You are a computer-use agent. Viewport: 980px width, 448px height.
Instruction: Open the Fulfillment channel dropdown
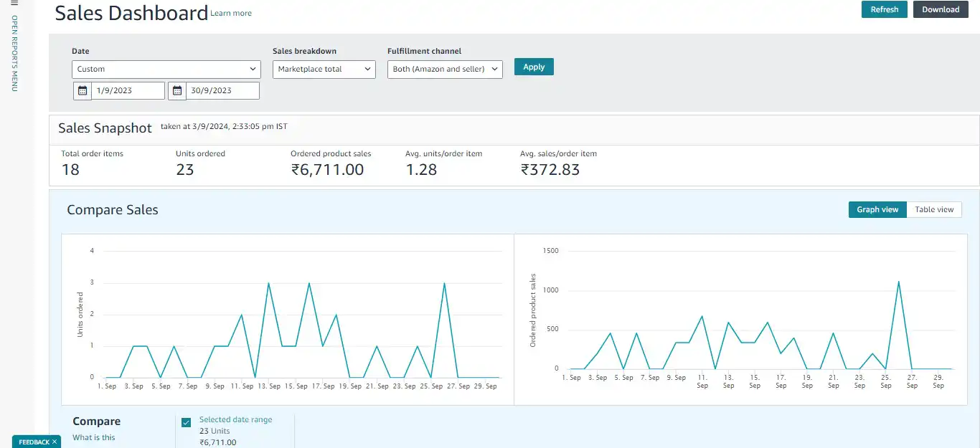click(445, 69)
